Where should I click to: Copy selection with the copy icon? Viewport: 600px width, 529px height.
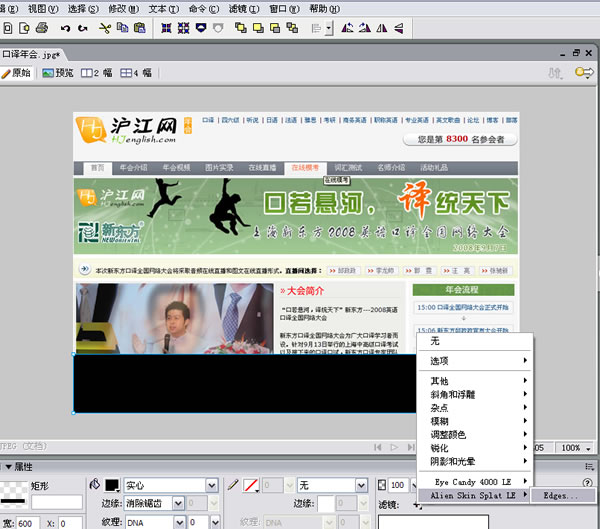click(122, 28)
